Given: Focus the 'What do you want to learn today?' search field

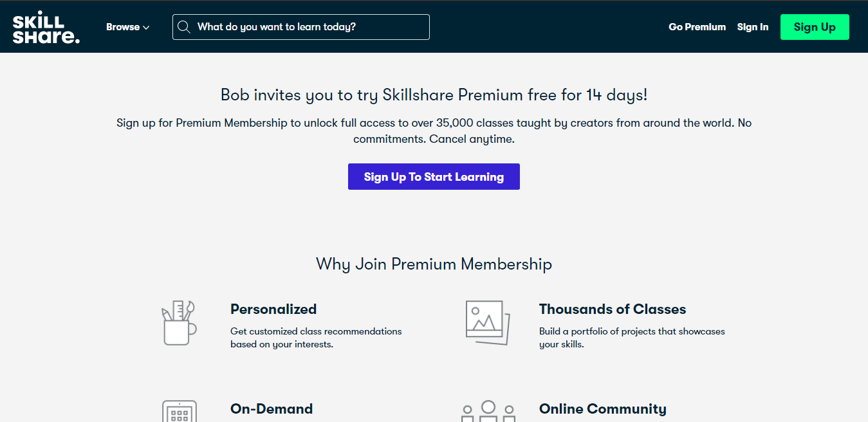Looking at the screenshot, I should 309,27.
